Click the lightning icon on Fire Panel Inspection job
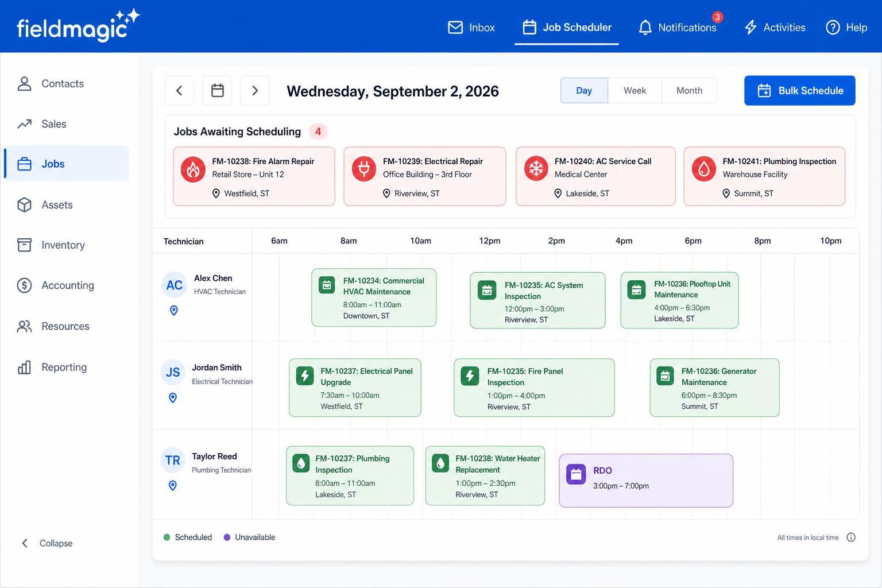Viewport: 882px width, 588px height. [470, 376]
